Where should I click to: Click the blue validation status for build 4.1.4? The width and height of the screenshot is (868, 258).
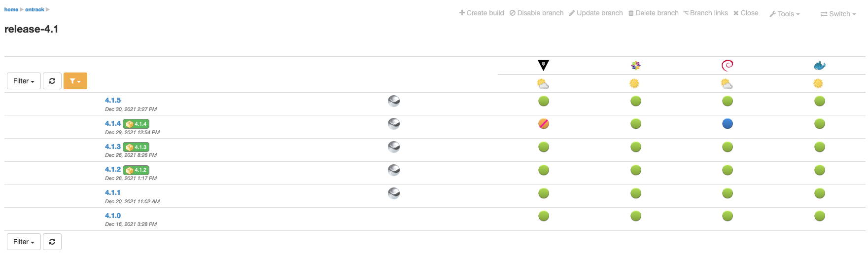tap(728, 124)
